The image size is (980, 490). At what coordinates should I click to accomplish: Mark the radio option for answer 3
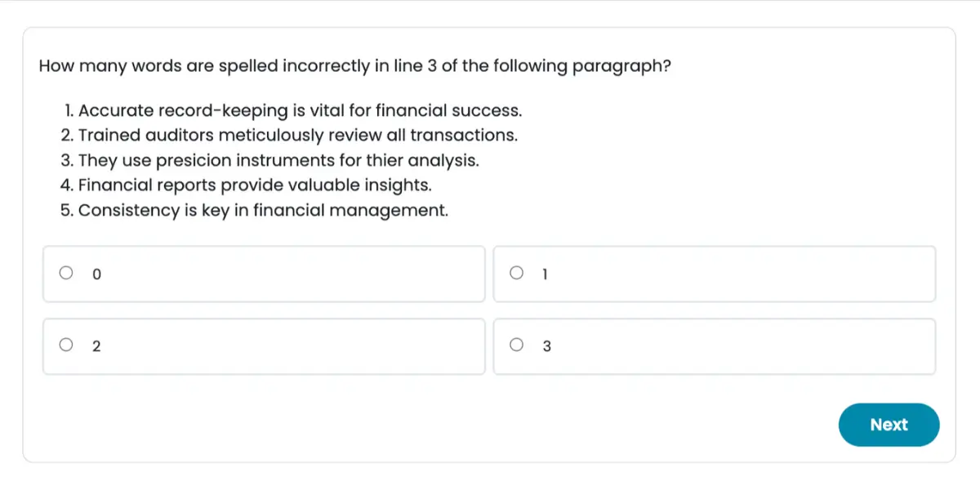coord(516,345)
